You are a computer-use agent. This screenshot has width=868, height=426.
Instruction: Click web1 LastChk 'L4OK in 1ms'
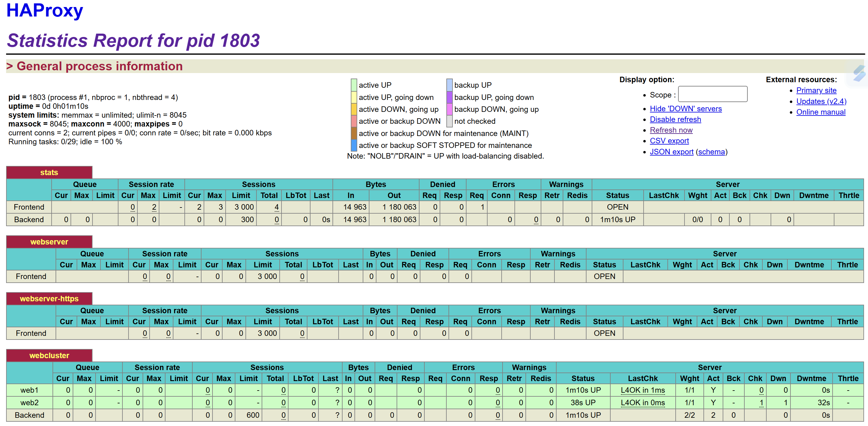(x=643, y=390)
